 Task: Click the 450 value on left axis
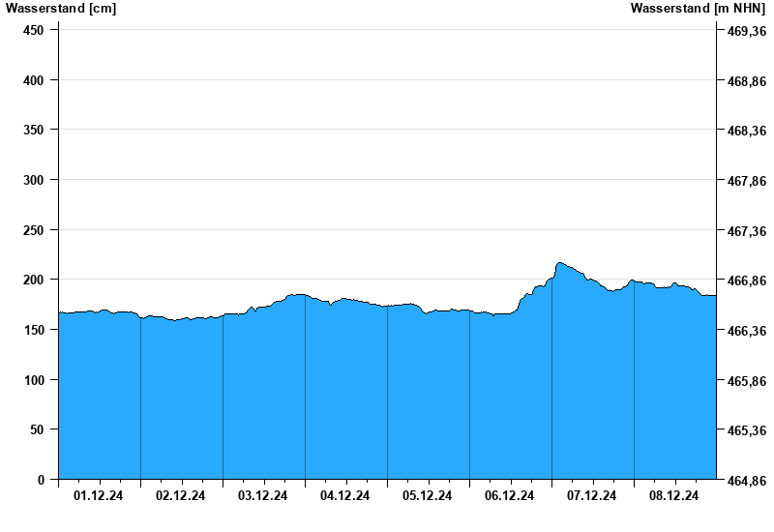[34, 30]
